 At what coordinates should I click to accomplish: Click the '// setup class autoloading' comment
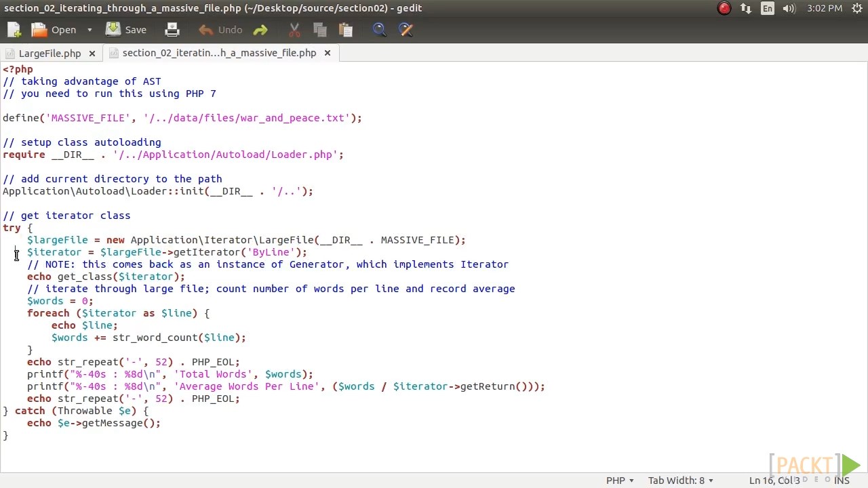82,142
